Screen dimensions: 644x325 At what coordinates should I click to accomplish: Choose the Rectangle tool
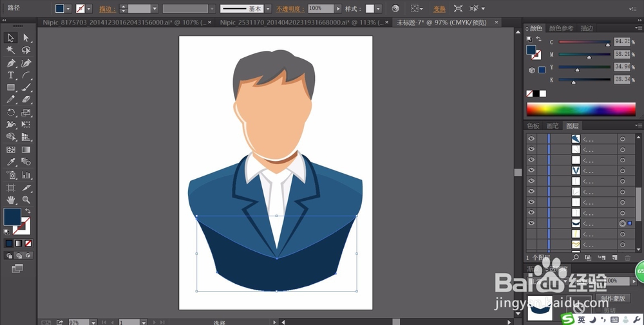(x=11, y=88)
